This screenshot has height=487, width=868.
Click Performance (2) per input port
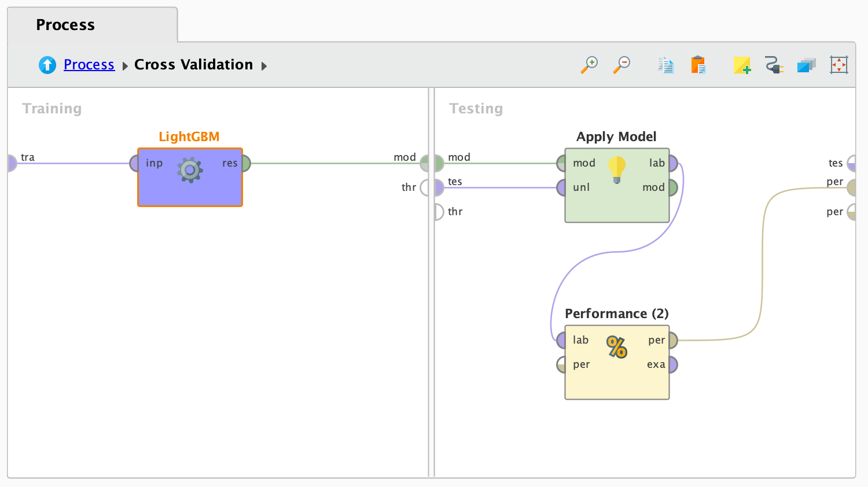tap(562, 365)
